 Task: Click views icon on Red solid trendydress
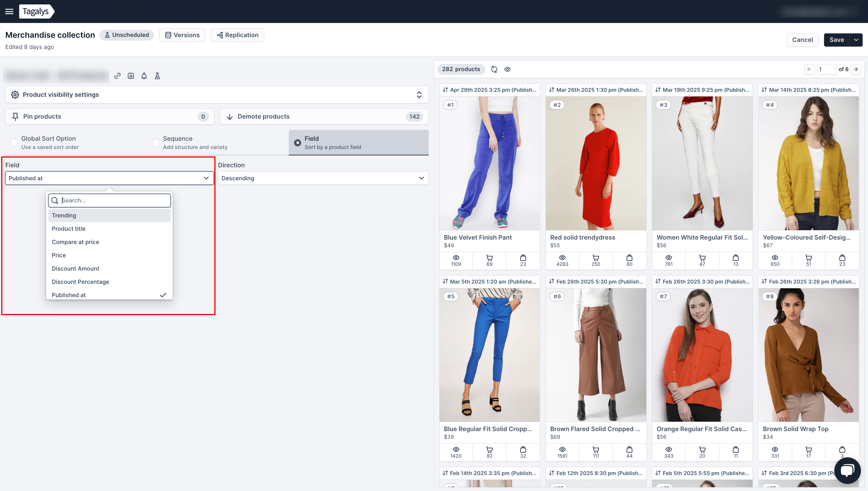562,258
